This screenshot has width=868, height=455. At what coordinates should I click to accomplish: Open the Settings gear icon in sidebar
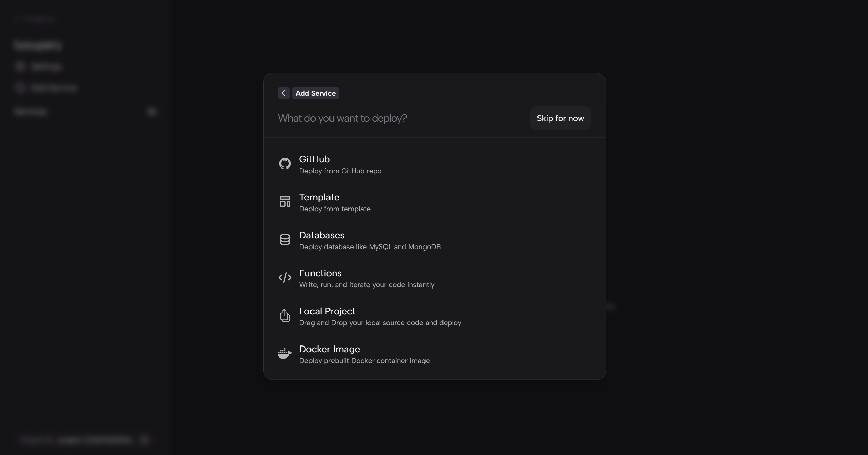[x=20, y=66]
